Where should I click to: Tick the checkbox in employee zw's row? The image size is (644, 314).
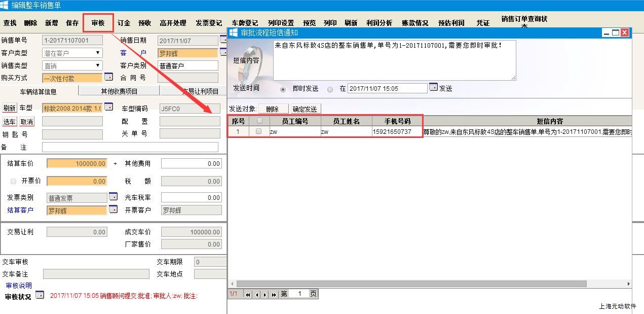pos(259,131)
